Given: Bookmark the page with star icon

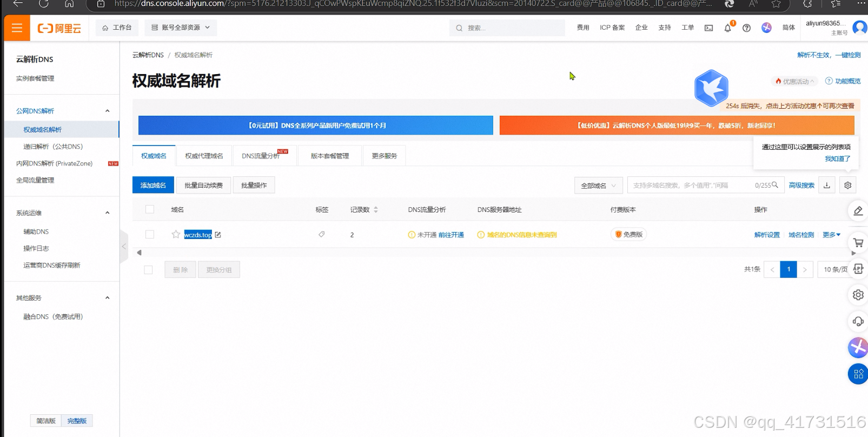Looking at the screenshot, I should (x=776, y=4).
